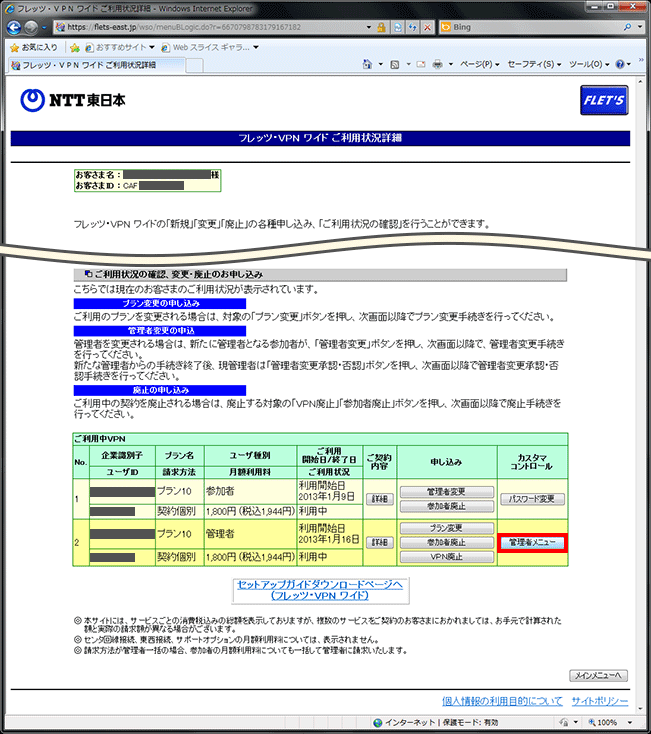Click 参加者廃止 button in row 1

click(446, 506)
